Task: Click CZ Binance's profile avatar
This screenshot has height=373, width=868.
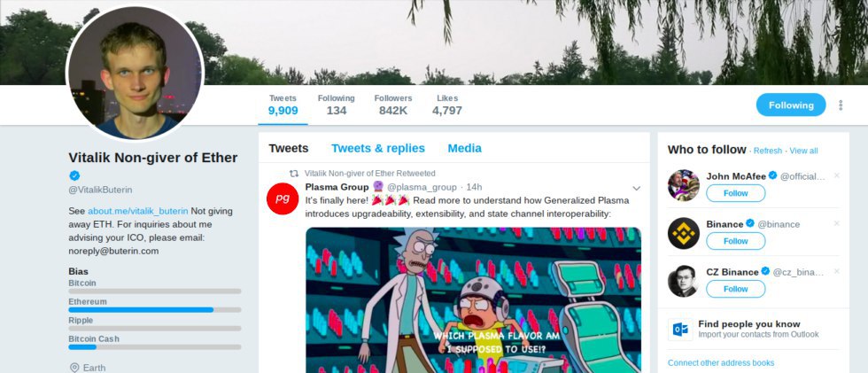Action: click(683, 281)
